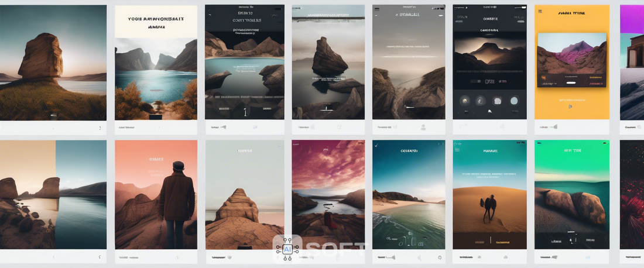Click the AI Soft circuit logo watermark
Image resolution: width=644 pixels, height=268 pixels.
click(287, 249)
